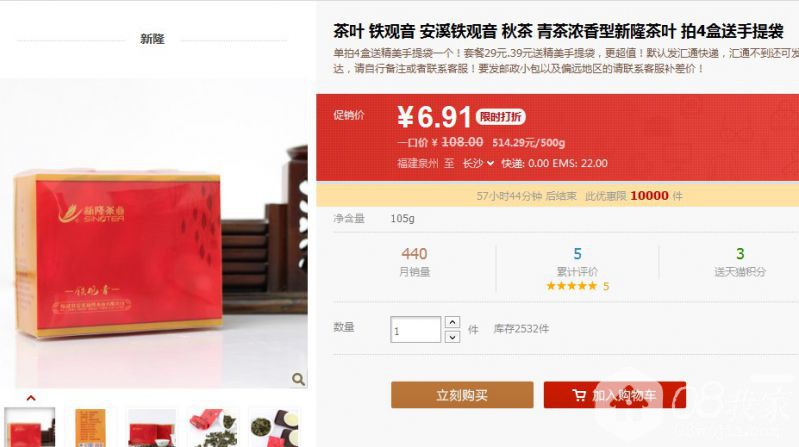Open the 累计评价 reviews count
The image size is (799, 447).
[x=577, y=262]
